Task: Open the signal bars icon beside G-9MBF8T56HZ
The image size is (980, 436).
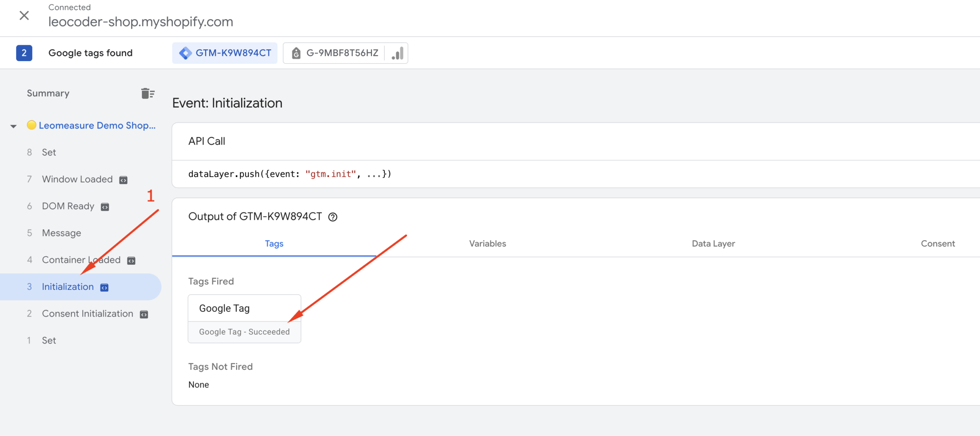Action: (397, 53)
